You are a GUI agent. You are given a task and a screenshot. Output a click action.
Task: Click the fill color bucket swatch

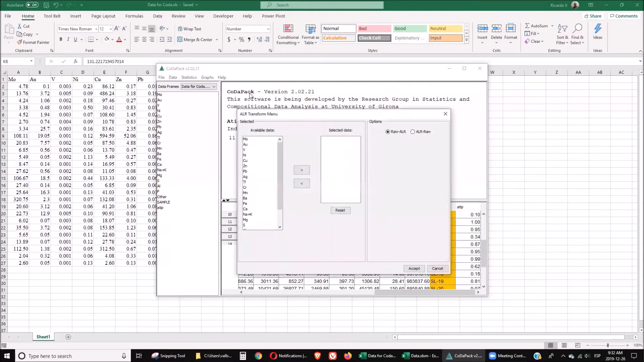point(107,40)
